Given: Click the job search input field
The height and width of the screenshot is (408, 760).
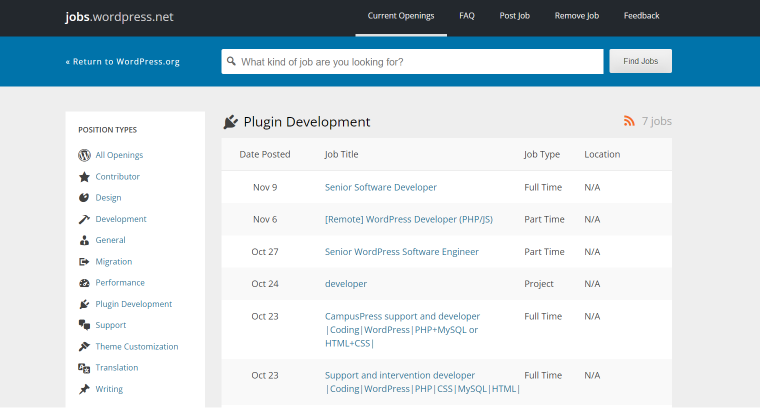Looking at the screenshot, I should pyautogui.click(x=412, y=62).
